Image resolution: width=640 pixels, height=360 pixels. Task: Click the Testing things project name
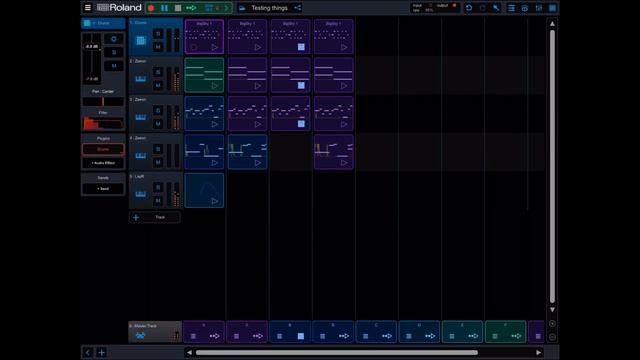[269, 8]
